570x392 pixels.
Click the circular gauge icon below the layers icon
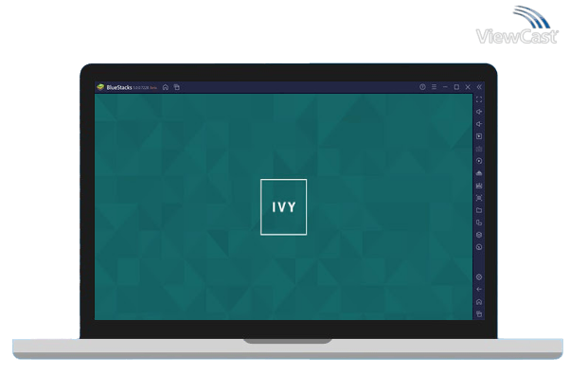479,247
